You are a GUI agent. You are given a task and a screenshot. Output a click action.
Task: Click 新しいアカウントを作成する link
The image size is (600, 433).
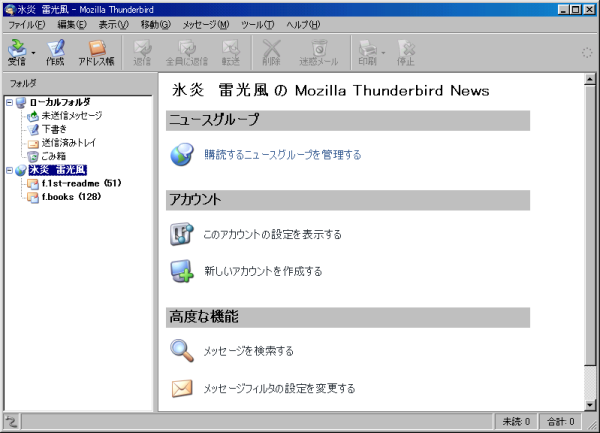[263, 271]
